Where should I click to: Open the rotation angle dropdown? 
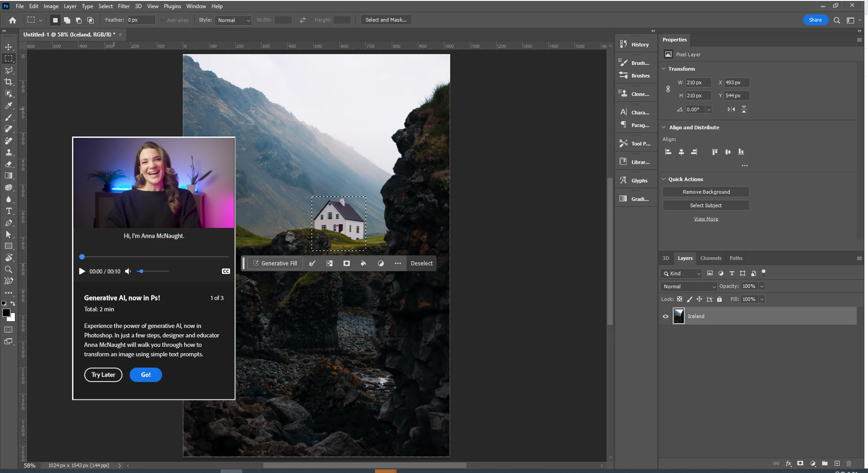coord(709,109)
